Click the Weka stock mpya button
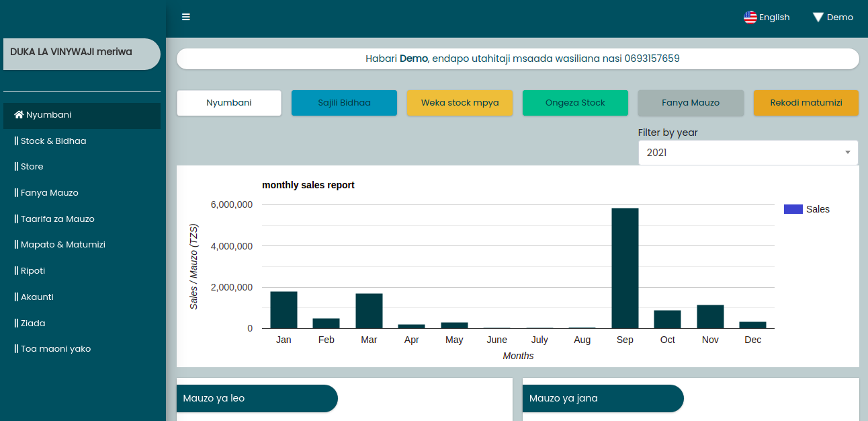The width and height of the screenshot is (868, 421). pos(460,103)
